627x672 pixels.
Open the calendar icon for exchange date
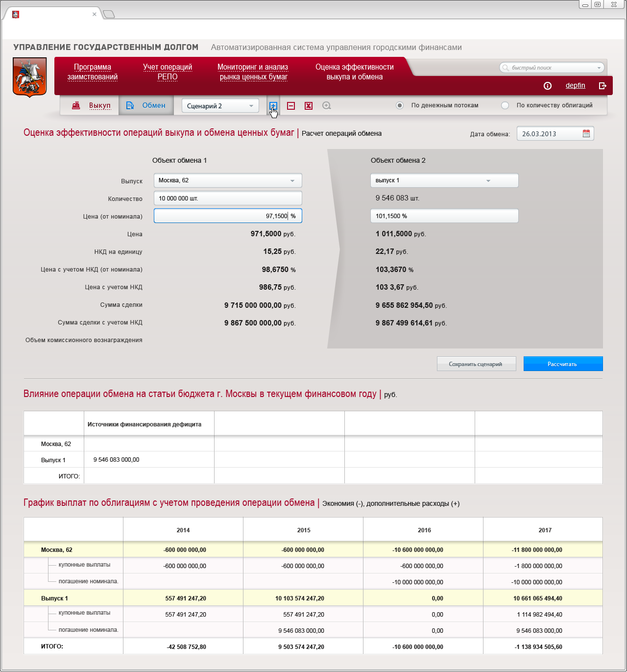point(586,133)
